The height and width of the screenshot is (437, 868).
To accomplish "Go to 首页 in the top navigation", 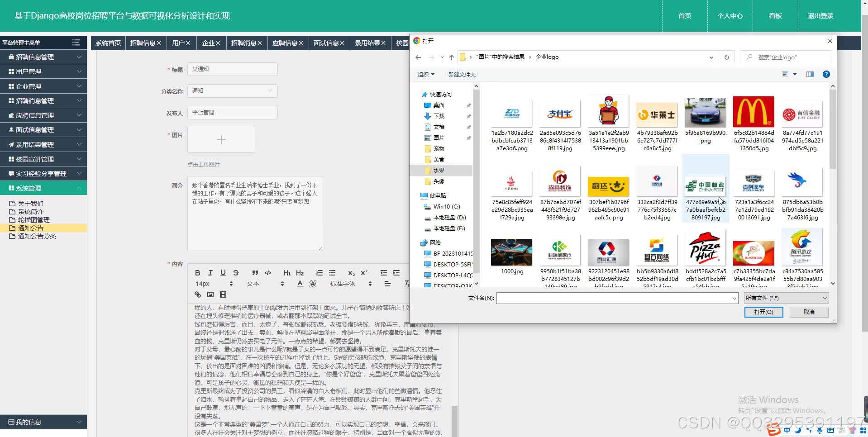I will 685,16.
